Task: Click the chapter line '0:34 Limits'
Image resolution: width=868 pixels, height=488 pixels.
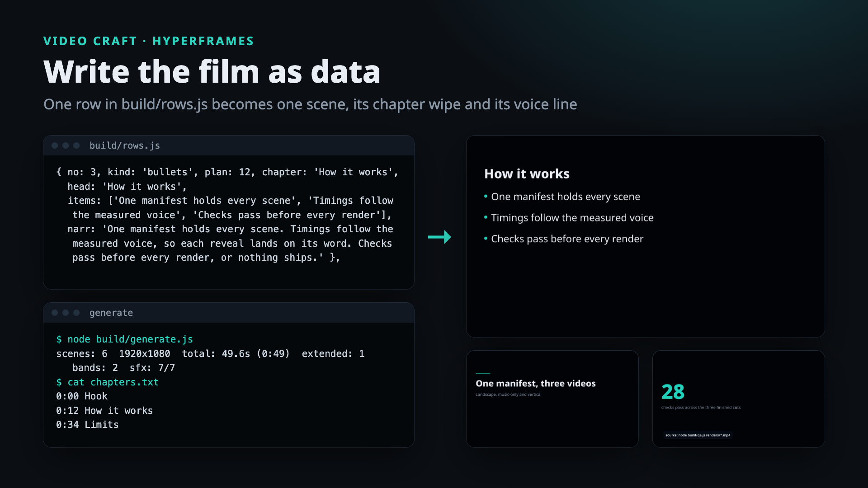Action: pos(87,425)
